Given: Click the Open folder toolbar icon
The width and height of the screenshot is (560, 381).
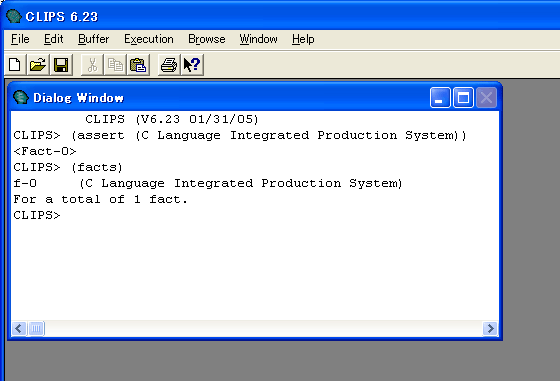Looking at the screenshot, I should click(x=38, y=65).
